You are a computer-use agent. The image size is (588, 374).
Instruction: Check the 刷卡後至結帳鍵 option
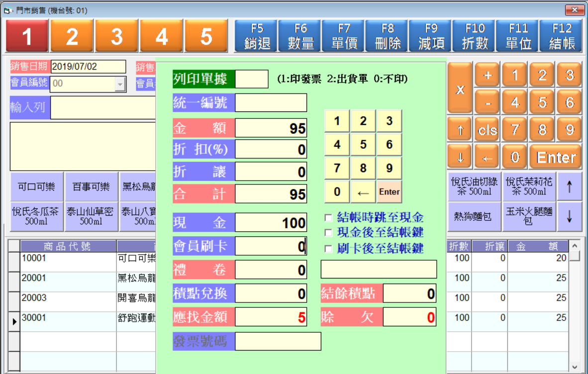click(x=328, y=248)
